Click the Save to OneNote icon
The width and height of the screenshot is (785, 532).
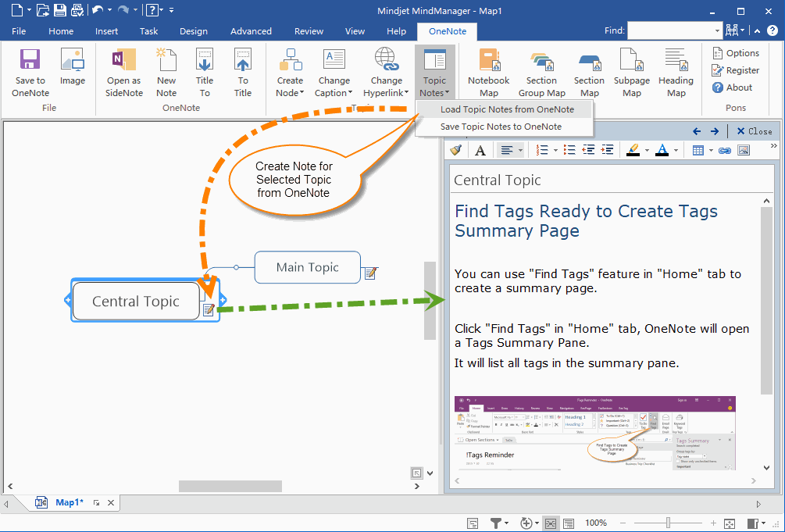30,73
